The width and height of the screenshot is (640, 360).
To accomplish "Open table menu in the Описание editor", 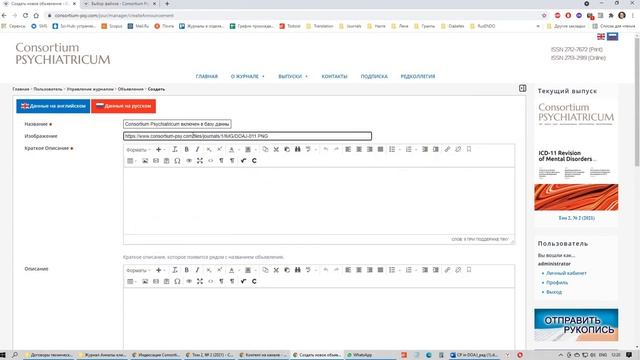I will pos(132,282).
